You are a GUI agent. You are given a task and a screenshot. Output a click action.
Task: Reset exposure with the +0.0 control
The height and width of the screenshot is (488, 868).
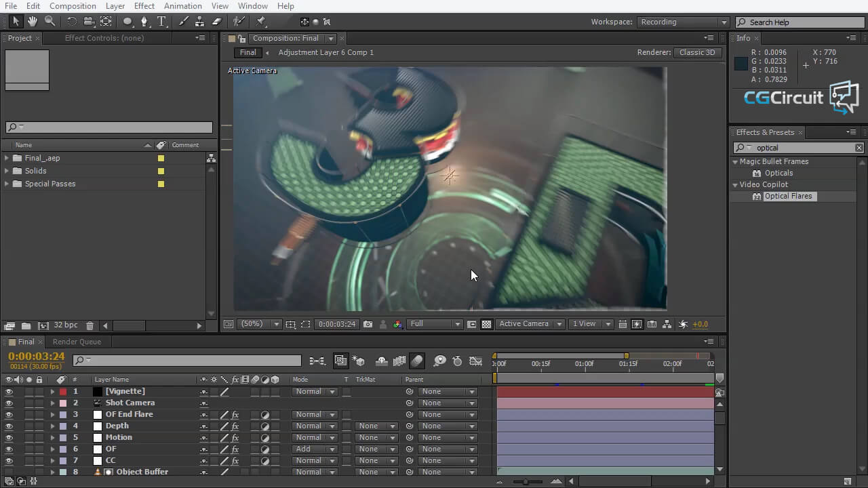[x=701, y=324]
